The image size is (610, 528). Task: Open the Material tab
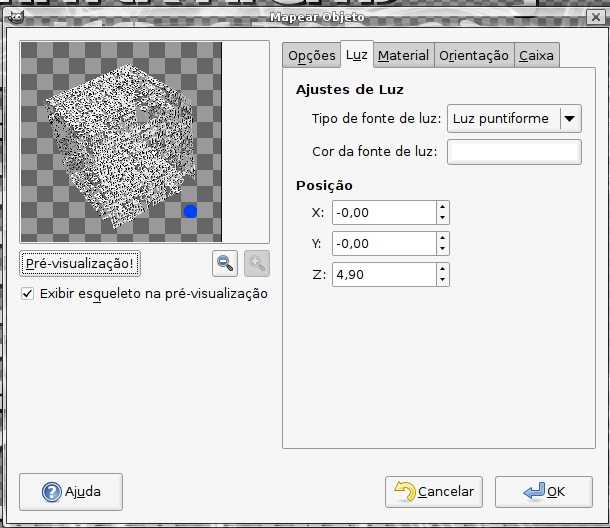[x=403, y=55]
